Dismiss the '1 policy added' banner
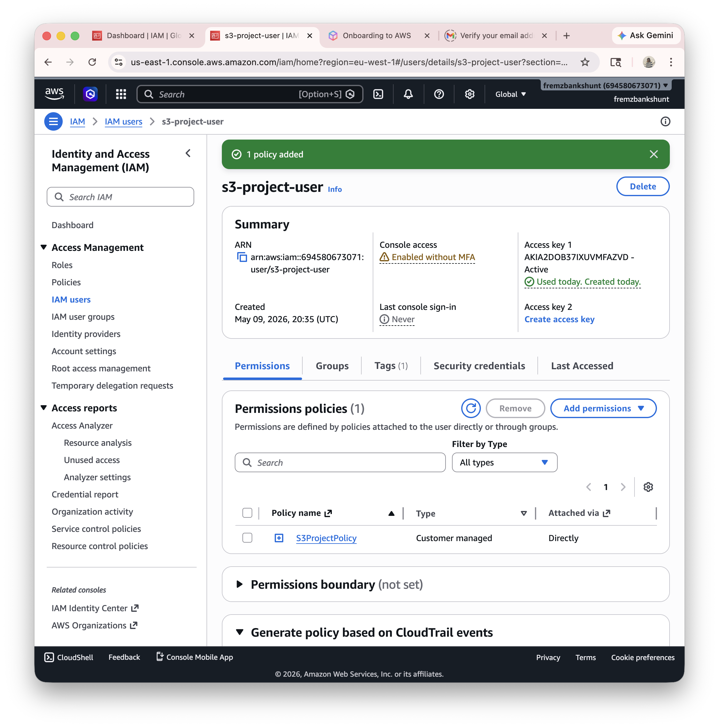Screen dimensions: 719x728 pos(654,154)
